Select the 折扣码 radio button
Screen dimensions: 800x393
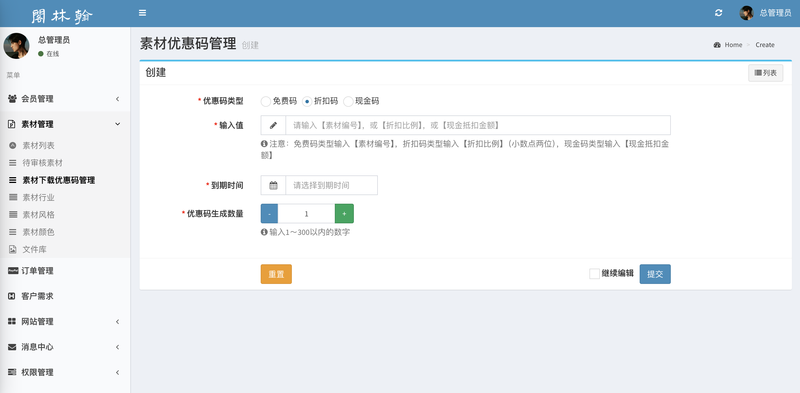[307, 102]
